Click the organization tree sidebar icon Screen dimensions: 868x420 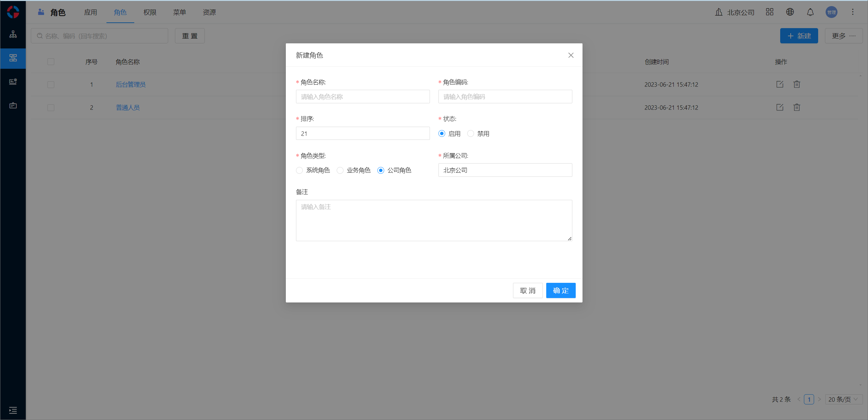[13, 34]
